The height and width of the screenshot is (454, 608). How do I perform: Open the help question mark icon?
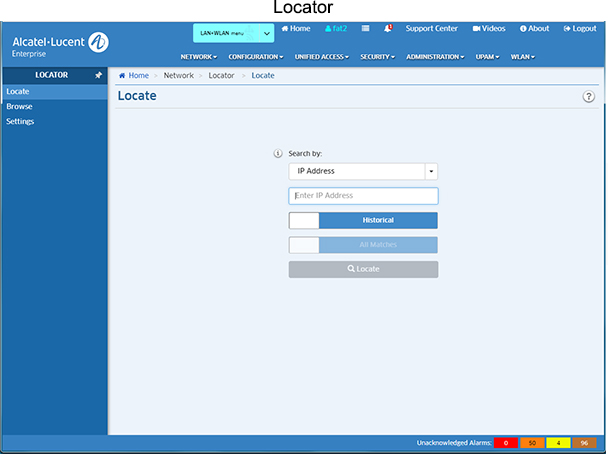[588, 96]
